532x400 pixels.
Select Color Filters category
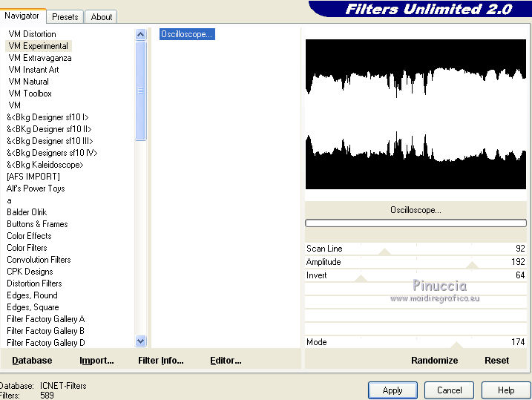pyautogui.click(x=27, y=248)
